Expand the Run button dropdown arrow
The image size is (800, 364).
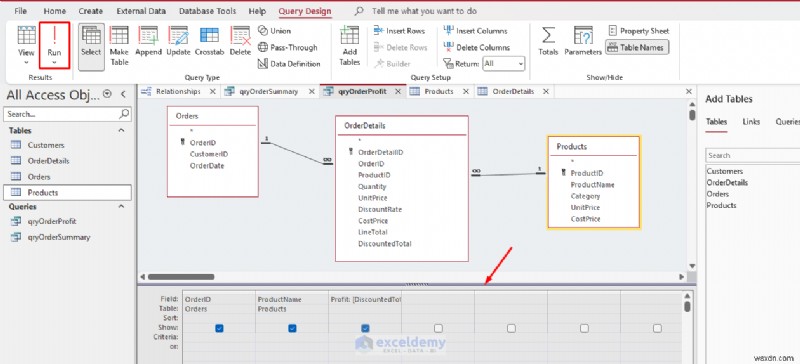pyautogui.click(x=54, y=62)
